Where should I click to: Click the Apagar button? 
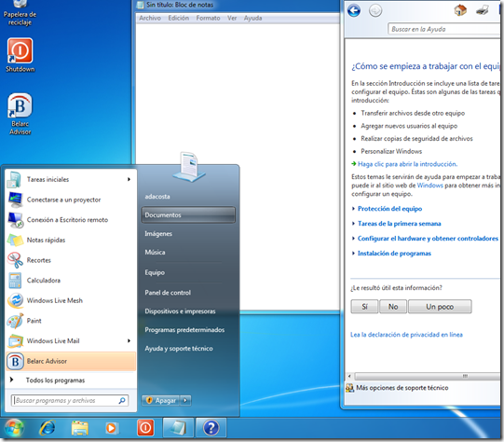click(161, 400)
